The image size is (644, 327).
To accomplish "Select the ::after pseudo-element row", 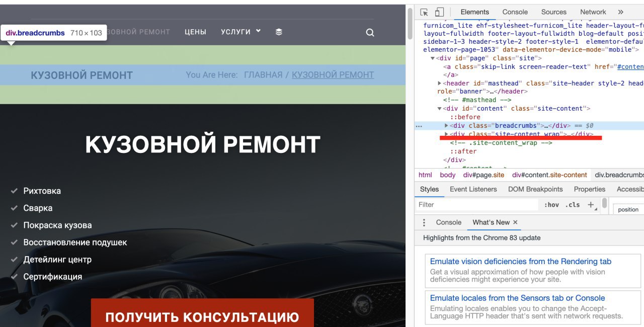I will pos(463,151).
